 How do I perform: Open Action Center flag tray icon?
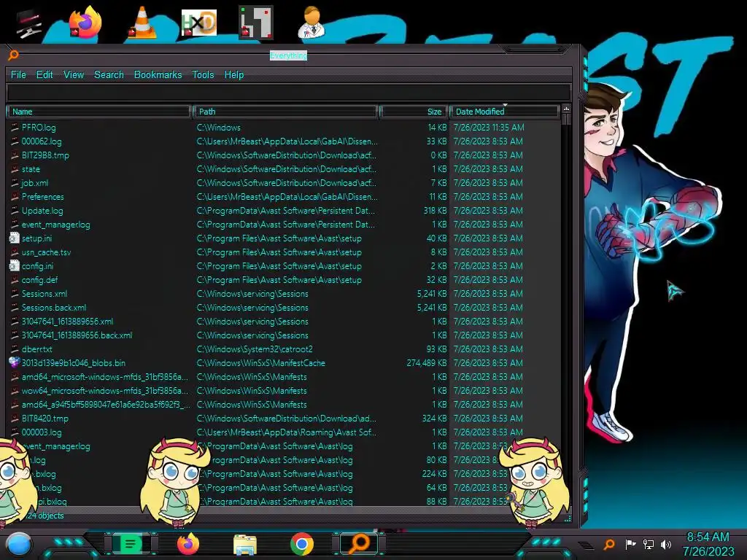pyautogui.click(x=630, y=544)
